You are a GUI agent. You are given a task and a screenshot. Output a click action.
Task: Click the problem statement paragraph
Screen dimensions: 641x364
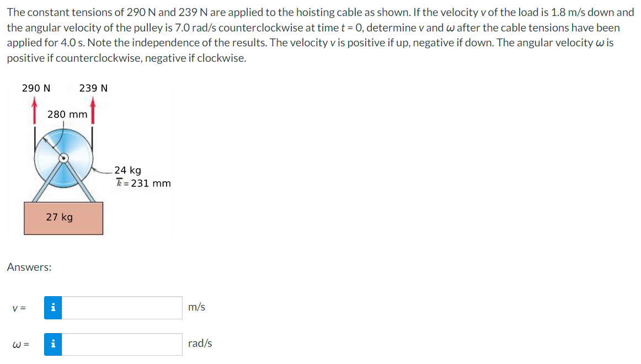(320, 35)
